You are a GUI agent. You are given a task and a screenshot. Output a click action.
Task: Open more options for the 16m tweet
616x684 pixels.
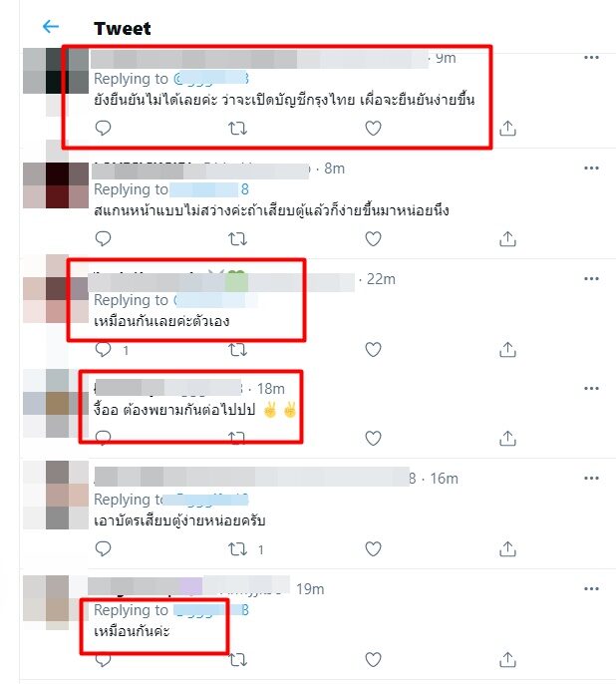[x=591, y=479]
